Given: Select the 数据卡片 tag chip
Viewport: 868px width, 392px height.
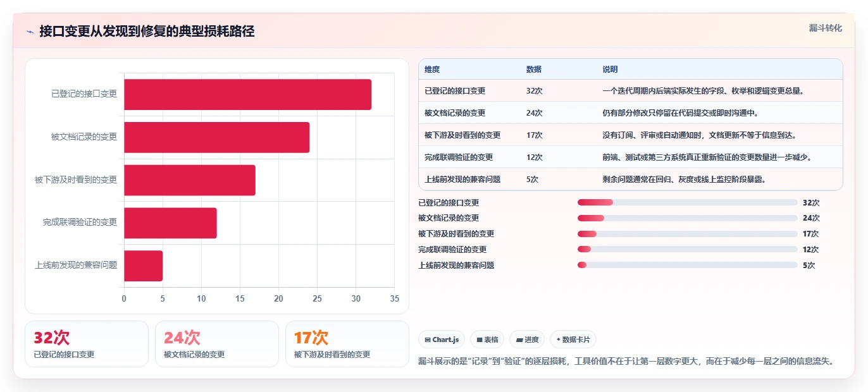Looking at the screenshot, I should (573, 340).
